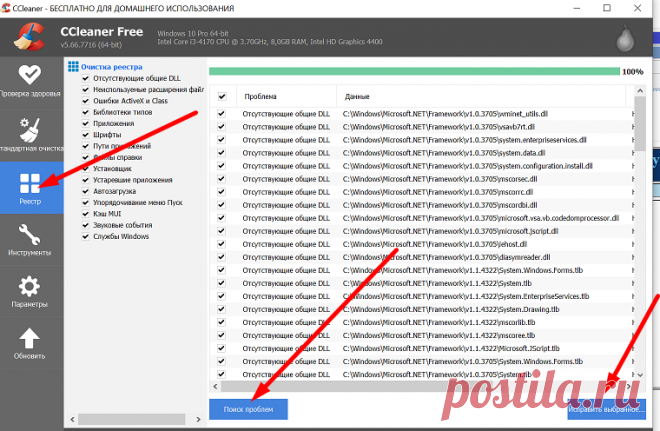Select the Устаревшие приложения list entry

[x=133, y=180]
